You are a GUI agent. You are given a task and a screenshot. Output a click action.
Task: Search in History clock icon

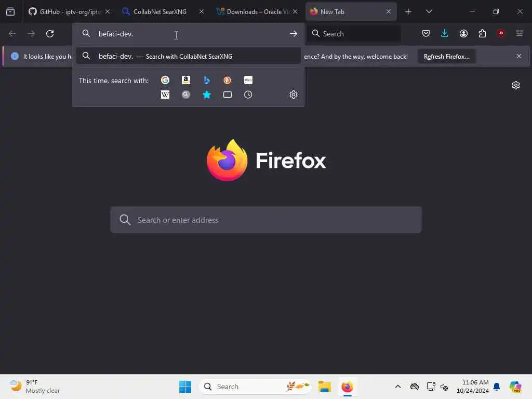248,95
